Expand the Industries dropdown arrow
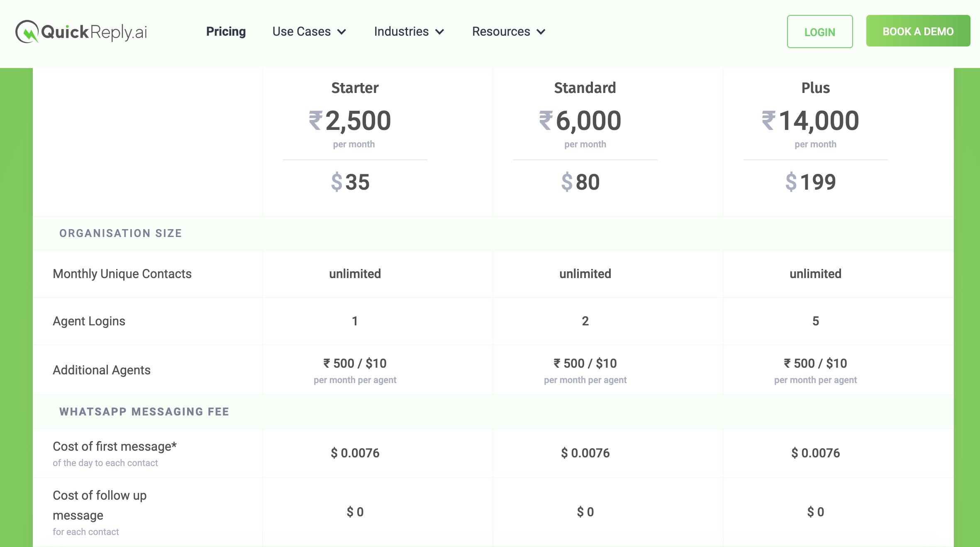Image resolution: width=980 pixels, height=547 pixels. [440, 32]
